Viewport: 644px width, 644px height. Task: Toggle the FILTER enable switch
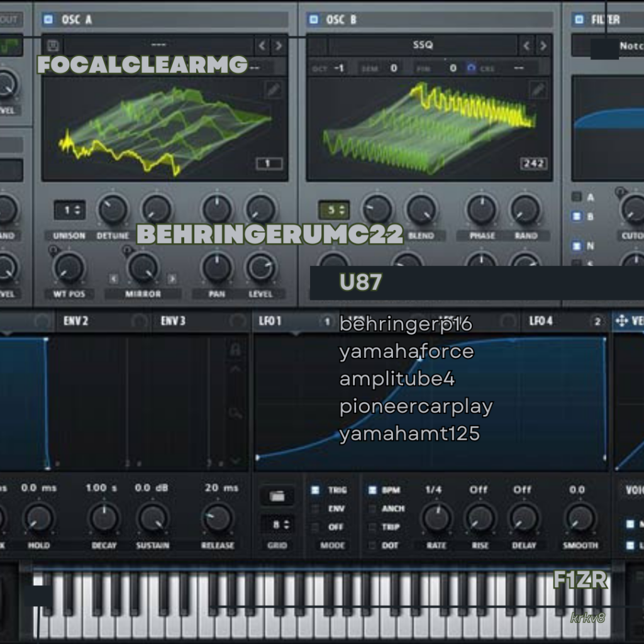pyautogui.click(x=579, y=19)
